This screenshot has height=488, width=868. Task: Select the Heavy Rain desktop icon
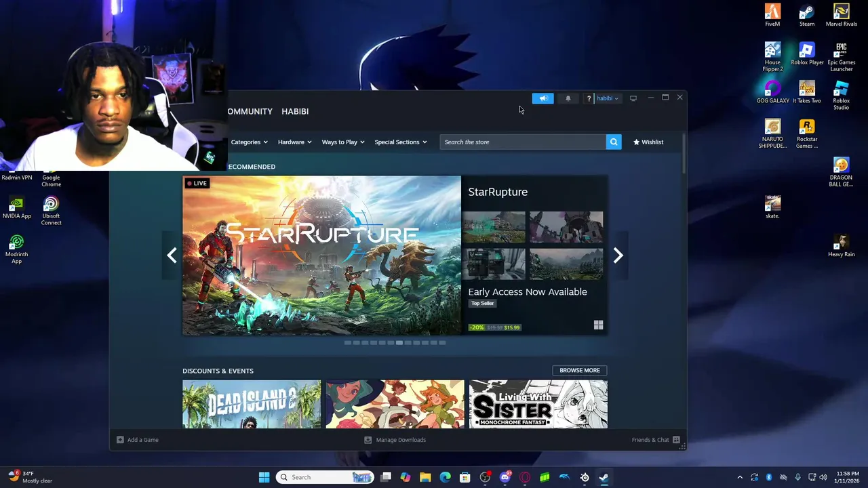pos(842,245)
